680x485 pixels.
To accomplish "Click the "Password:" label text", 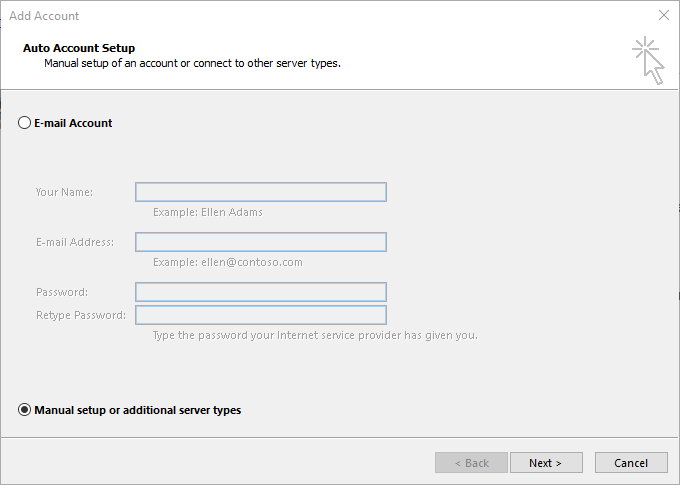I will point(62,292).
